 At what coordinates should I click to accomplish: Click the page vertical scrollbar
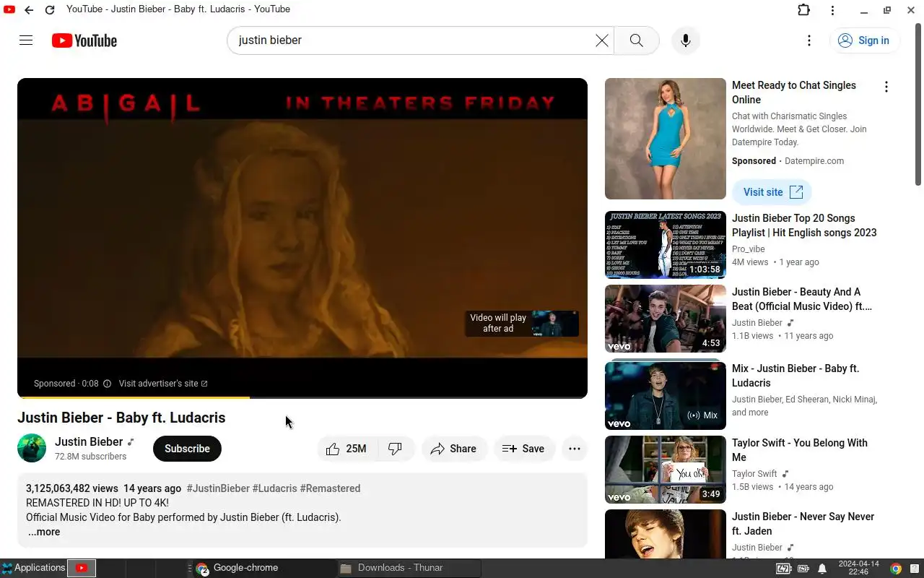(918, 105)
